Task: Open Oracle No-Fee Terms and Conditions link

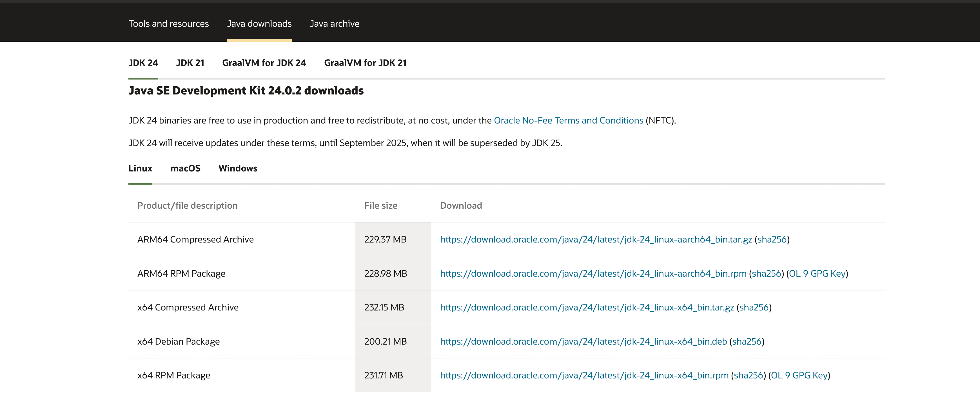Action: [x=568, y=120]
